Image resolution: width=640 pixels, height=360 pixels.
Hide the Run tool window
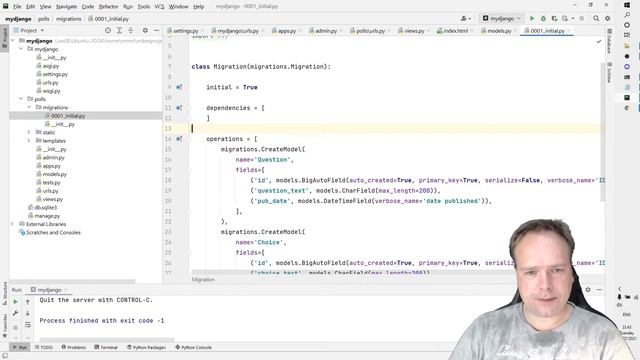(599, 289)
